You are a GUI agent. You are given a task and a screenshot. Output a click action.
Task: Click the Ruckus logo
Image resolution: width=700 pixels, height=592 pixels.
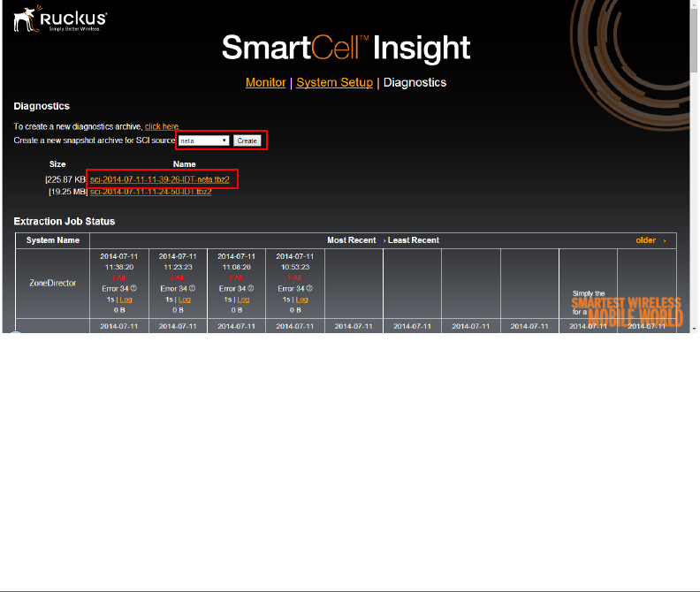point(60,19)
